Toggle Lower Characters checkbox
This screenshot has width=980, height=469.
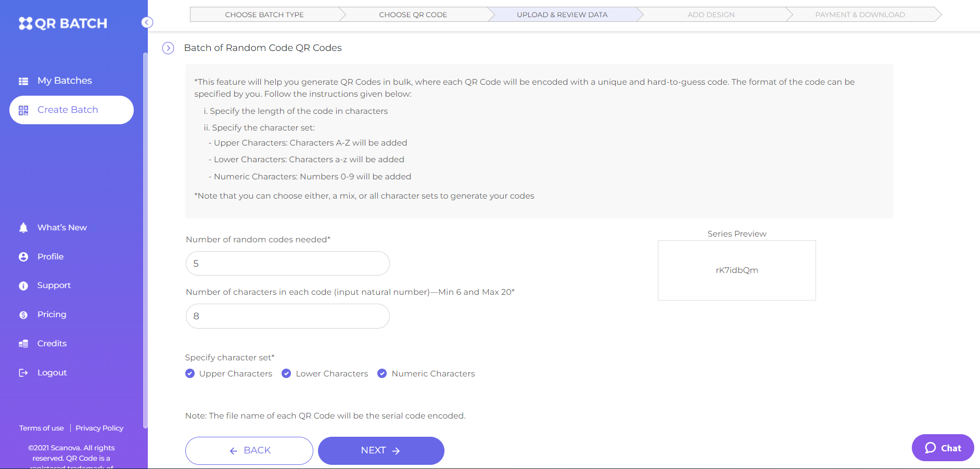coord(286,373)
